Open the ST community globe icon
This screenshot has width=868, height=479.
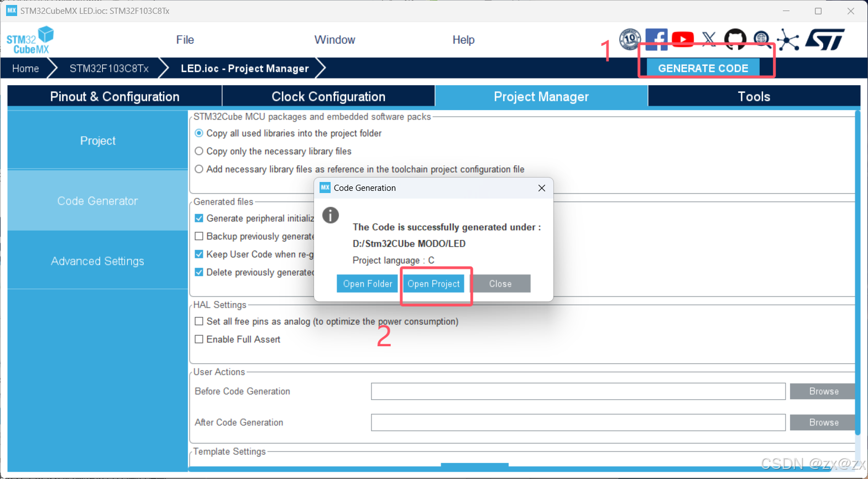click(x=762, y=39)
